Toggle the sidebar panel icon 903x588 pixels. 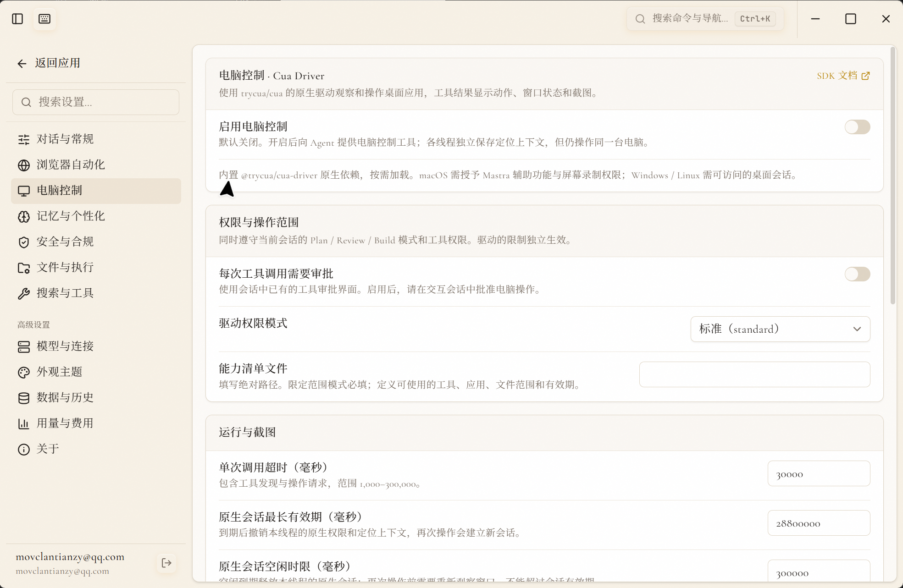[17, 19]
